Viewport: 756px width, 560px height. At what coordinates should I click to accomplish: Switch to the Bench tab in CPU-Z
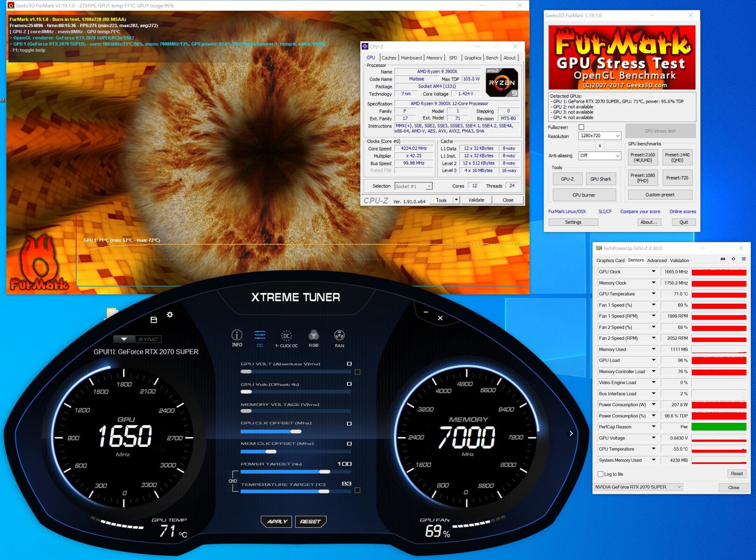tap(492, 58)
